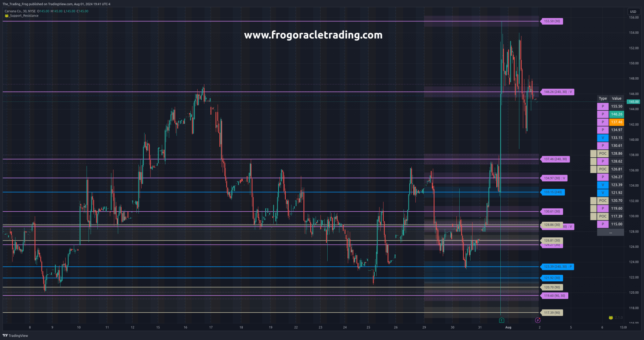Viewport: 644px width, 340px height.
Task: Click the 'The_Trading_Frog published on TradingView.com' header
Action: click(37, 4)
